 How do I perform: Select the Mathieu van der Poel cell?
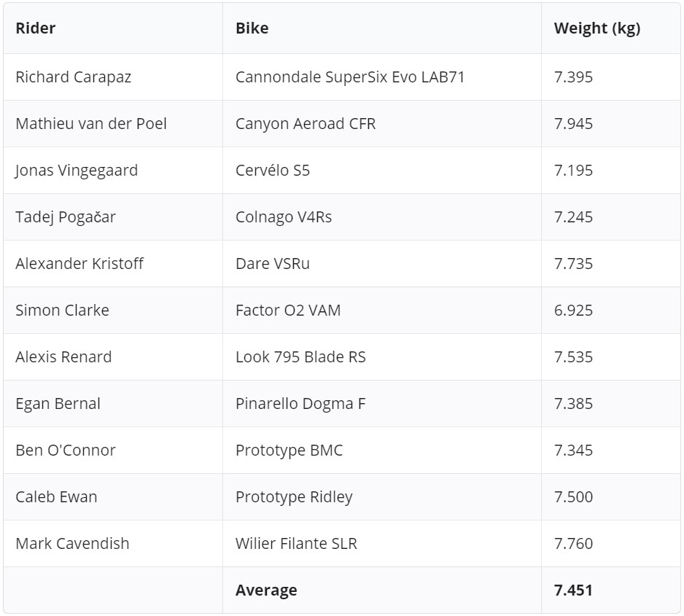tap(91, 124)
